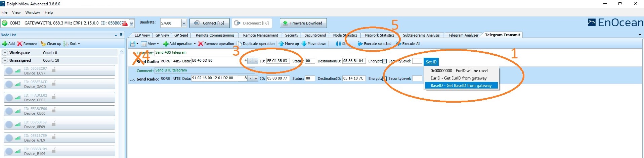Click the red warning icon beside gateway ID
This screenshot has height=158, width=644.
click(x=125, y=23)
